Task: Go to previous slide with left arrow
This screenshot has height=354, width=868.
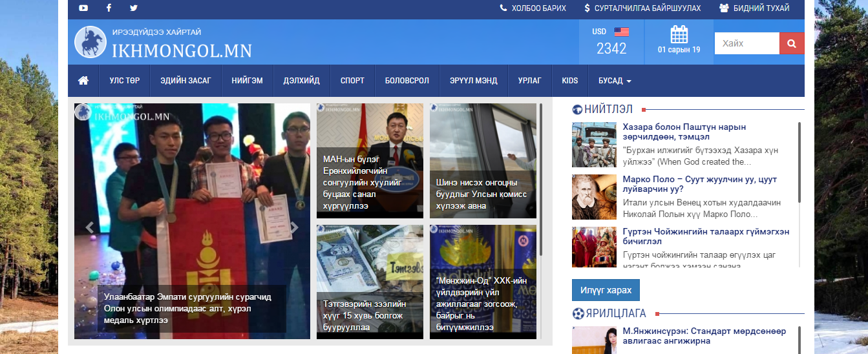Action: [x=90, y=227]
